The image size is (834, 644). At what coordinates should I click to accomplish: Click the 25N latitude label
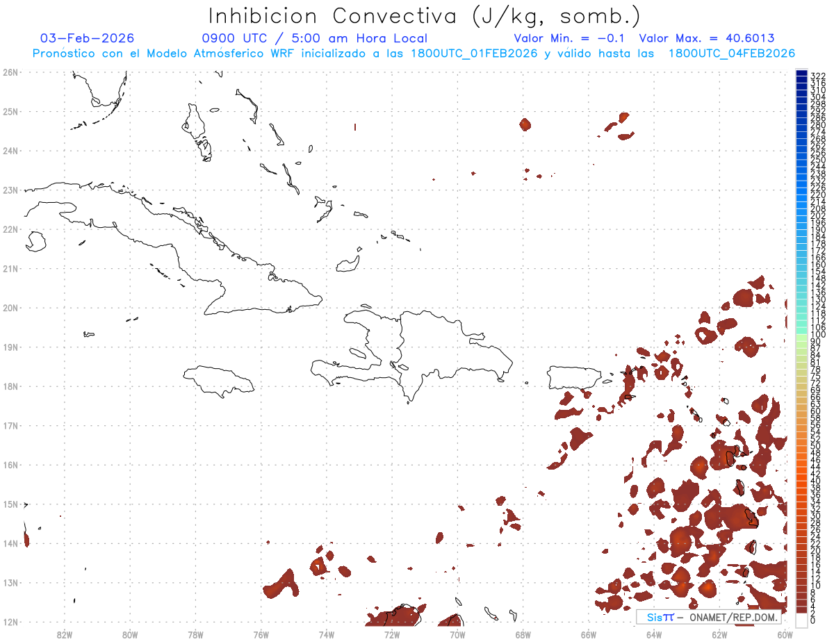[x=10, y=111]
